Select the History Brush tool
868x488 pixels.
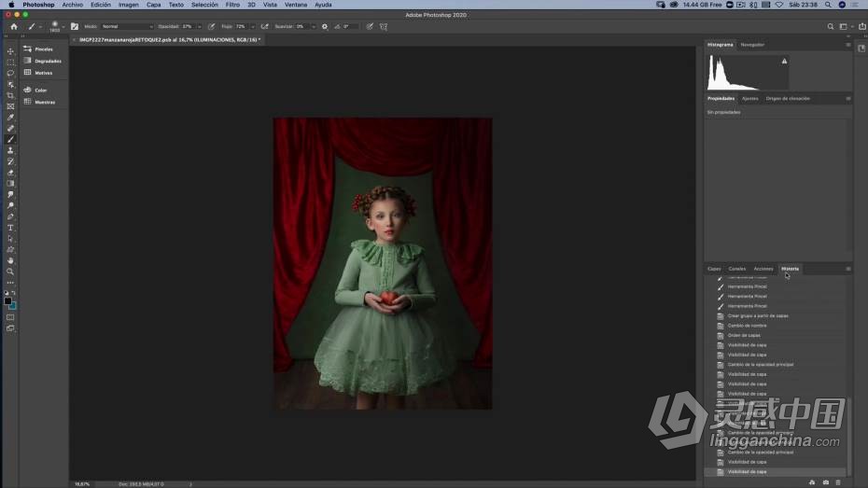(10, 161)
